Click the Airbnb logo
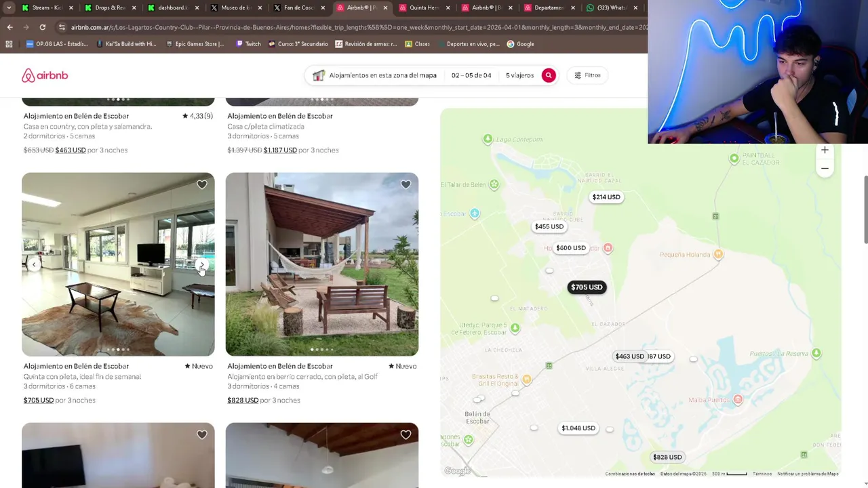This screenshot has width=868, height=488. coord(45,75)
